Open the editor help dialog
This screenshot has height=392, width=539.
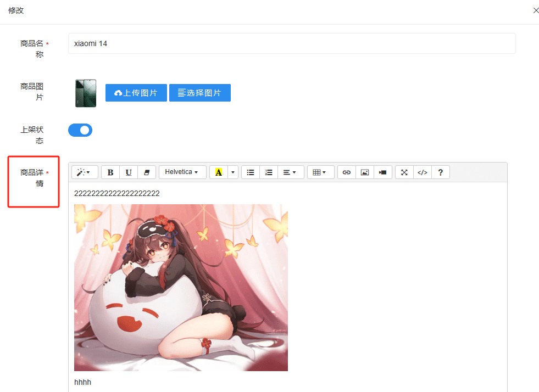(441, 172)
